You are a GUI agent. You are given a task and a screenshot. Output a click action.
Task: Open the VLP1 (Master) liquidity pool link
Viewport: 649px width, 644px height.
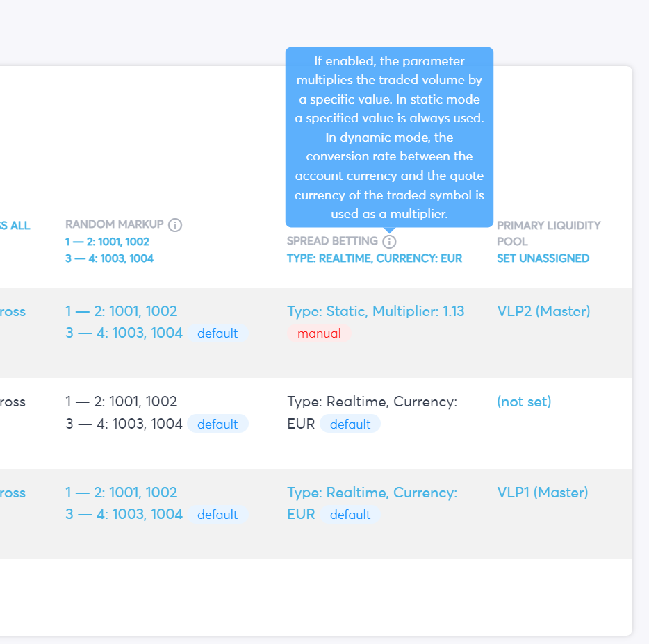543,493
